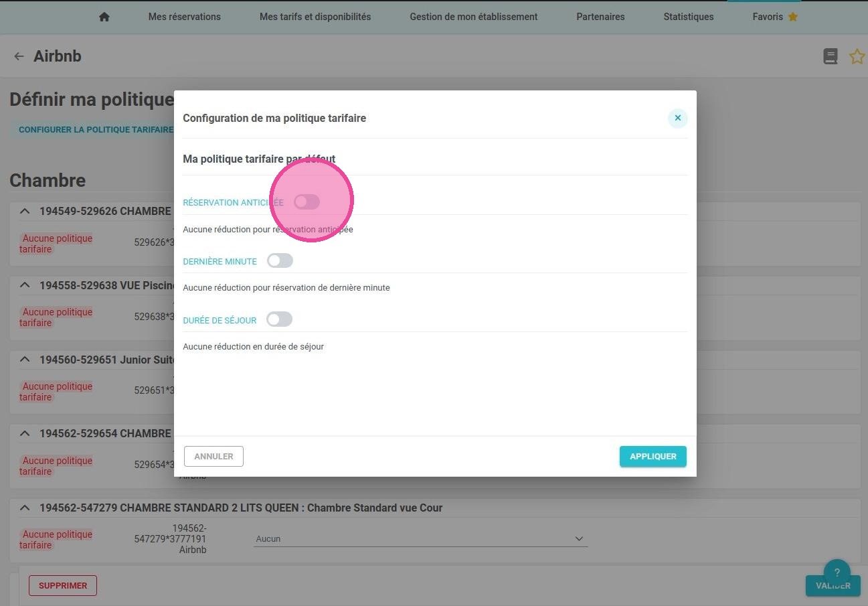This screenshot has height=606, width=868.
Task: Open the documentation book icon
Action: point(831,56)
